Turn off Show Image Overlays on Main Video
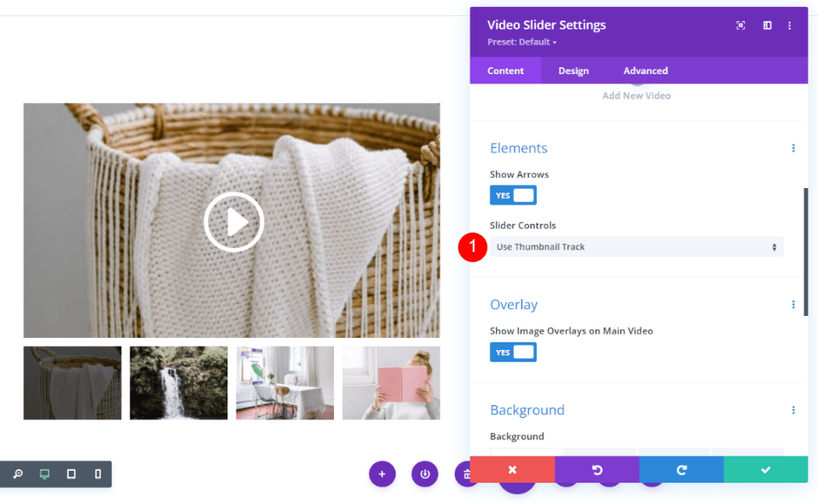This screenshot has height=504, width=818. (x=513, y=352)
